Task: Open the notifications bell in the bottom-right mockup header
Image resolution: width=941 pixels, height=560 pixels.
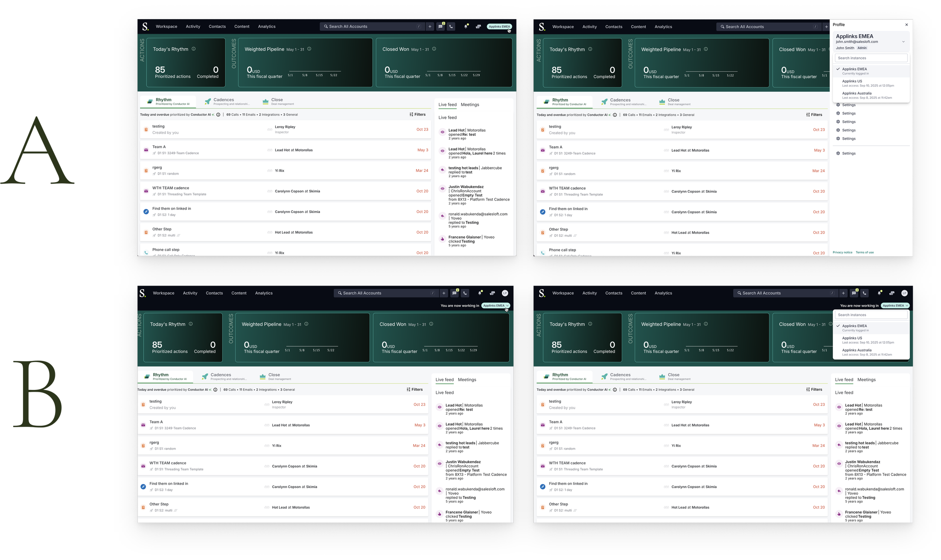Action: 879,293
